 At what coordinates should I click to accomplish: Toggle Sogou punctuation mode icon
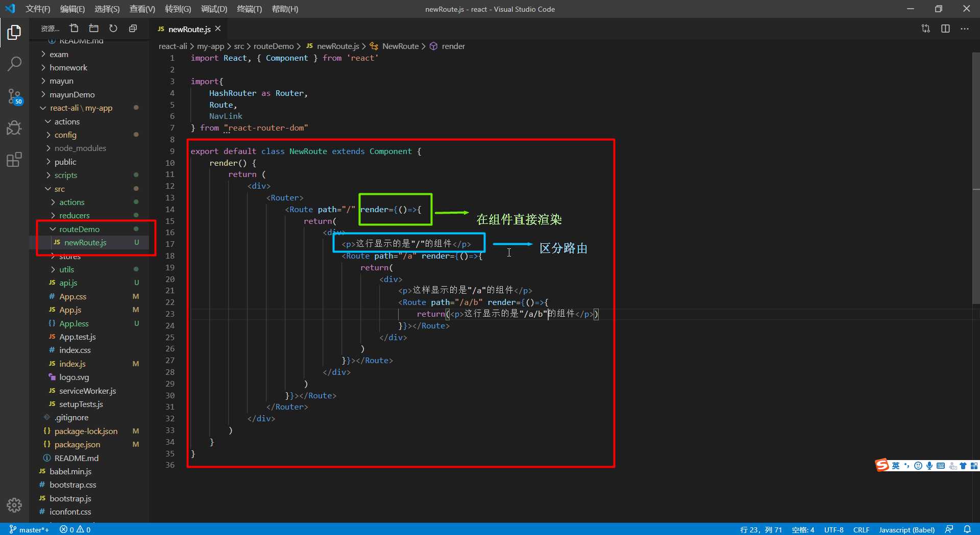point(907,466)
